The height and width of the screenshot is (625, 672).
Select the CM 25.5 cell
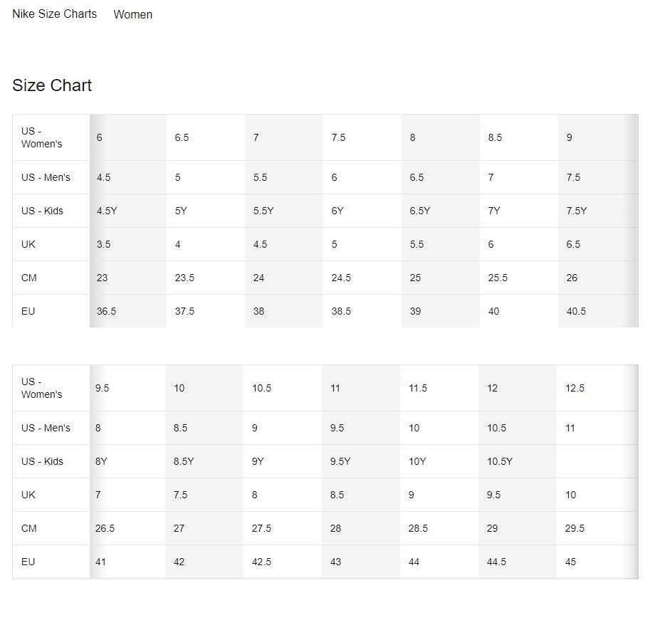click(518, 278)
